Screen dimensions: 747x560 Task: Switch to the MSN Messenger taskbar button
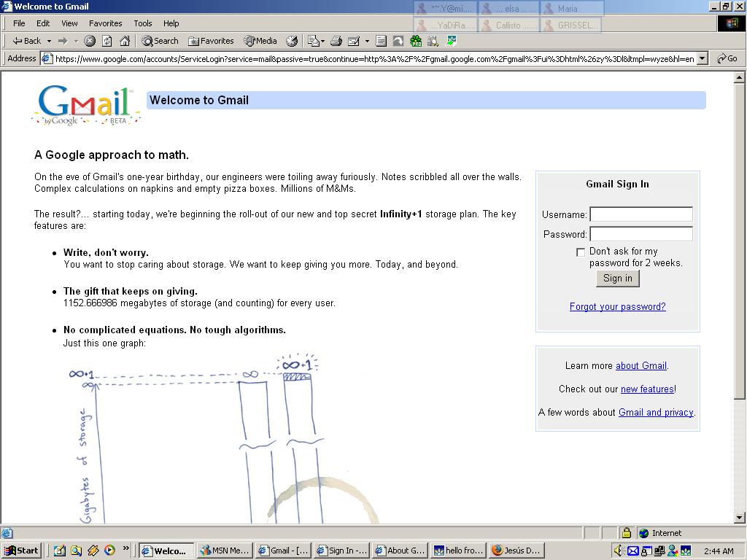point(225,551)
